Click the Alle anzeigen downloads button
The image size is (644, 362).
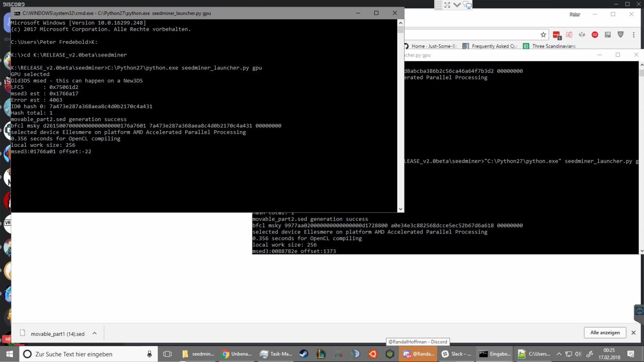tap(605, 333)
